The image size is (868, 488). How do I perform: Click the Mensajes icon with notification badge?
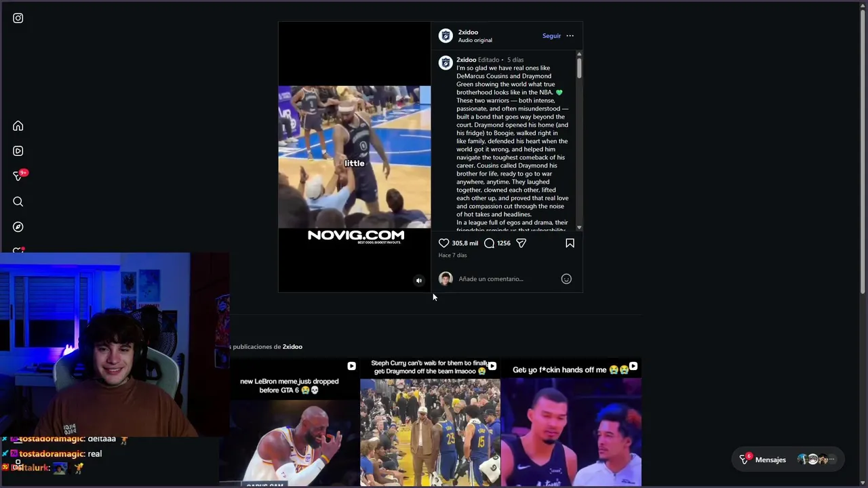click(745, 459)
